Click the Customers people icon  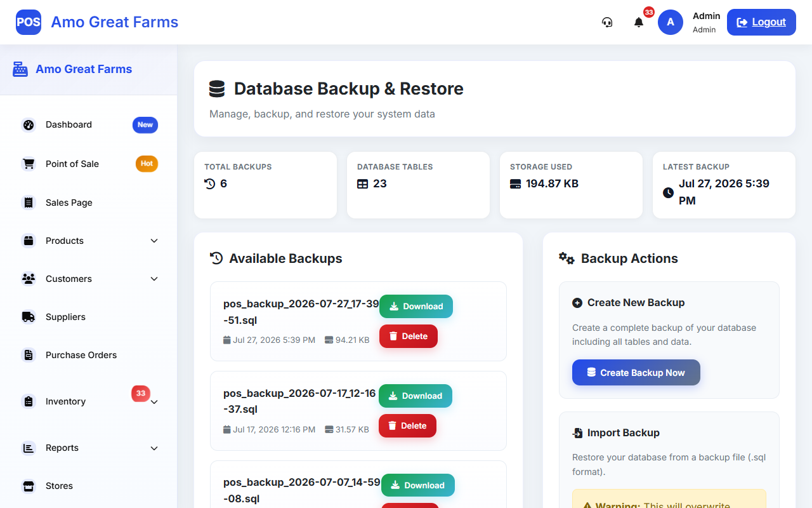[29, 279]
